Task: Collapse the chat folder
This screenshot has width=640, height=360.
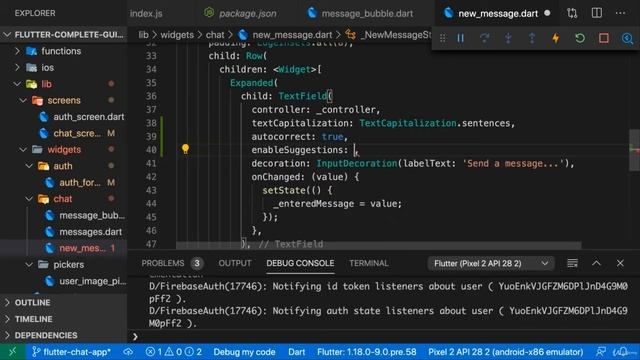Action: [64, 199]
